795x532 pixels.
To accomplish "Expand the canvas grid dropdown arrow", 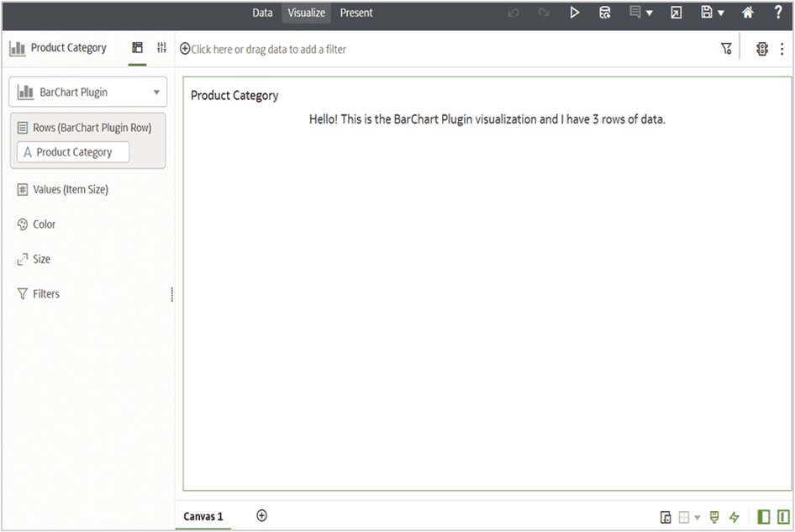I will coord(698,518).
